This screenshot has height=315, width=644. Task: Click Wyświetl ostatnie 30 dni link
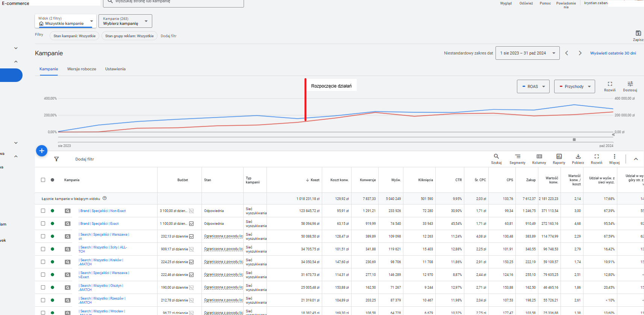[613, 53]
